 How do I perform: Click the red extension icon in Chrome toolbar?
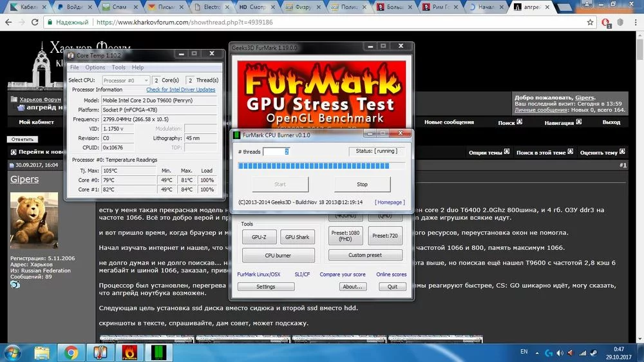click(606, 23)
